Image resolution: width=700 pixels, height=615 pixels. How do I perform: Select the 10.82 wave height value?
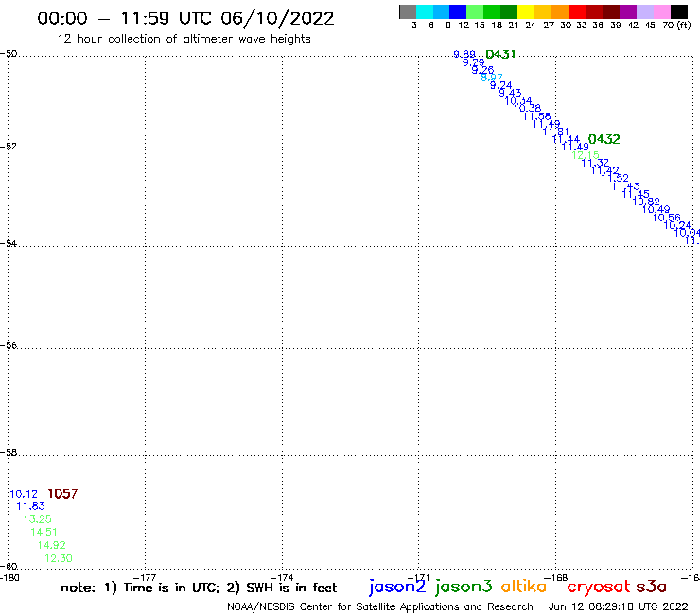point(646,202)
